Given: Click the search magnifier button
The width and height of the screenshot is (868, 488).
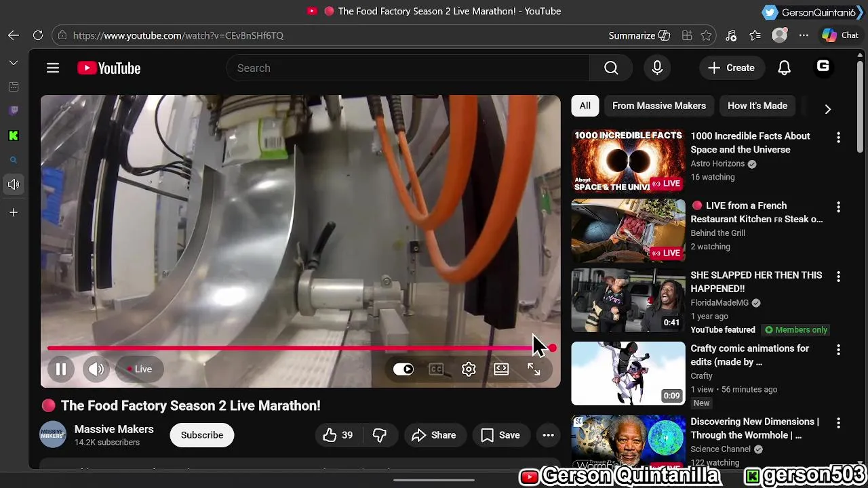Looking at the screenshot, I should 611,68.
